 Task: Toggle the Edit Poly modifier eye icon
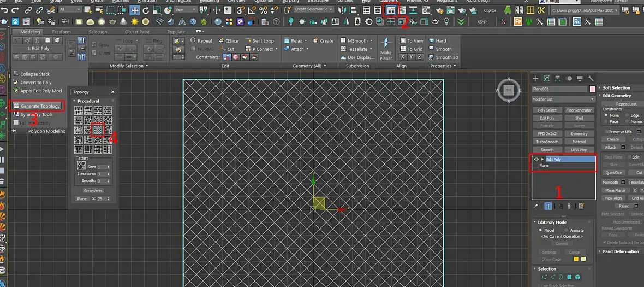coord(536,159)
